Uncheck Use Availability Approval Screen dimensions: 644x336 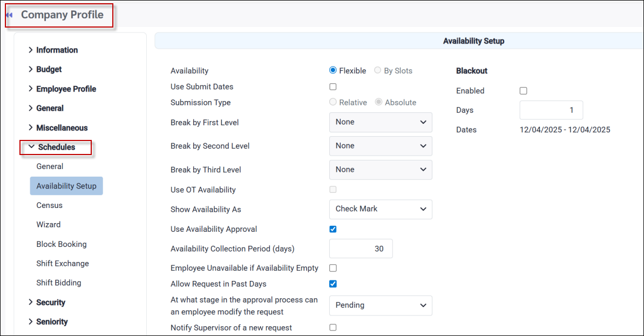[333, 229]
